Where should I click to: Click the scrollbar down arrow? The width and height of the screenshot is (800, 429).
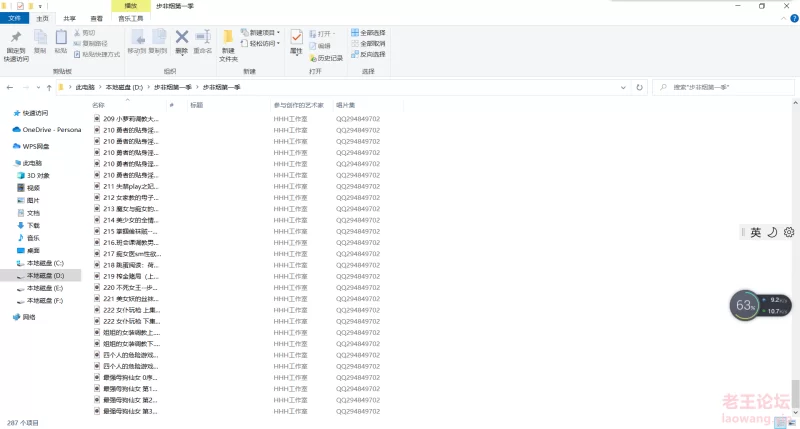[x=795, y=412]
